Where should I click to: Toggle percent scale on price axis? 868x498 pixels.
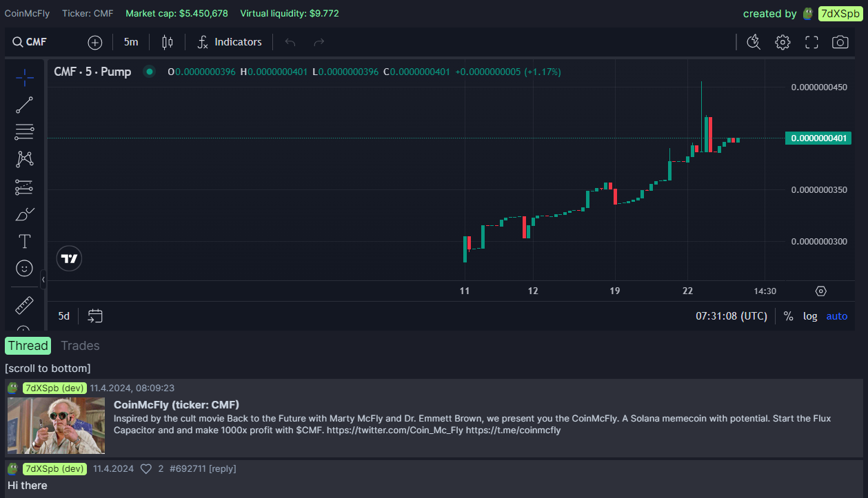pyautogui.click(x=789, y=316)
